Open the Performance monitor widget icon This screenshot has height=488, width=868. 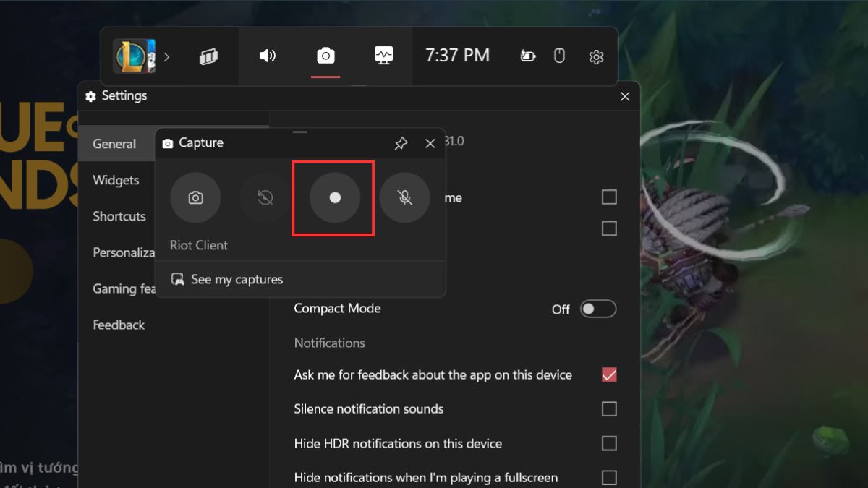tap(383, 56)
